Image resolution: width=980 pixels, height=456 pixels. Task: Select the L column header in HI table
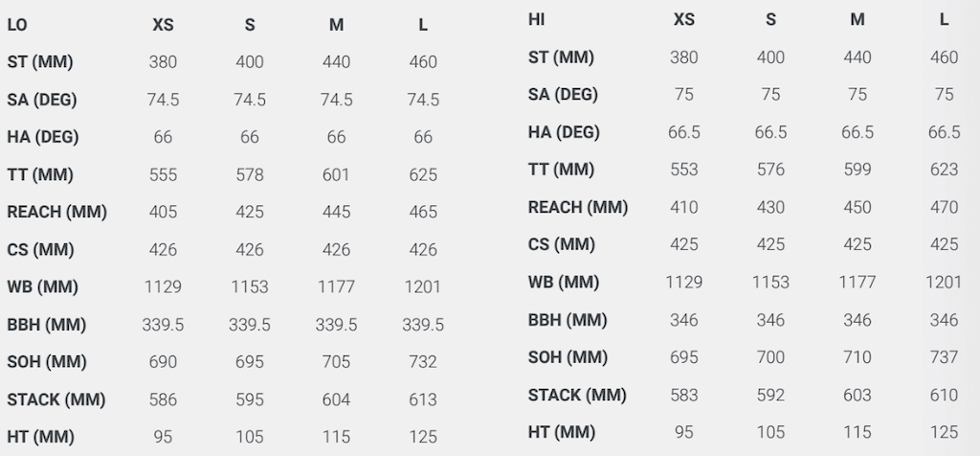coord(944,20)
